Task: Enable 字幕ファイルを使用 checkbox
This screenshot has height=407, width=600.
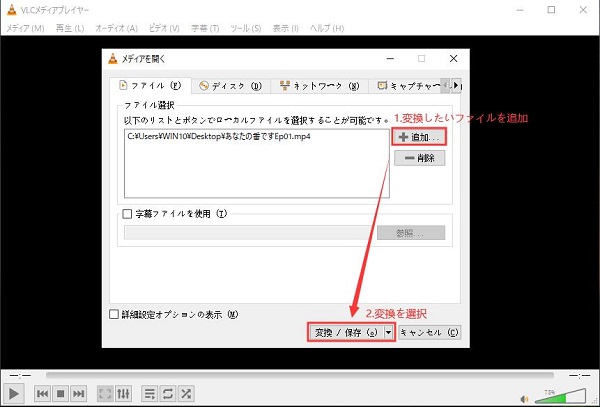Action: tap(127, 214)
